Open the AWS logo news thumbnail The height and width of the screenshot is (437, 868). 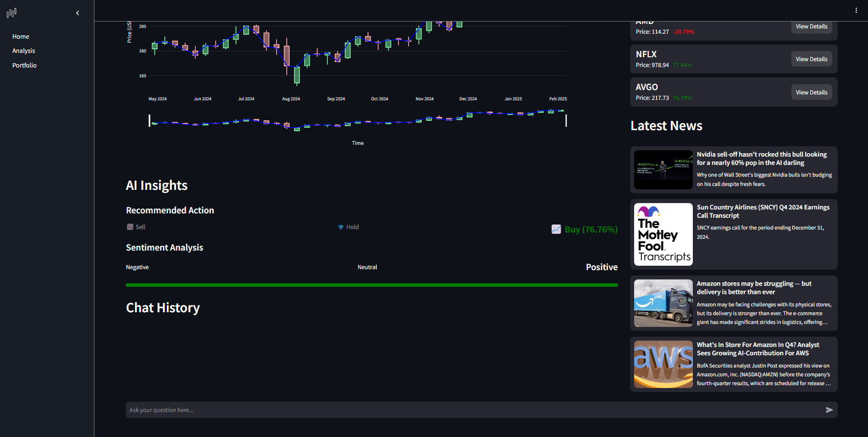click(x=663, y=365)
